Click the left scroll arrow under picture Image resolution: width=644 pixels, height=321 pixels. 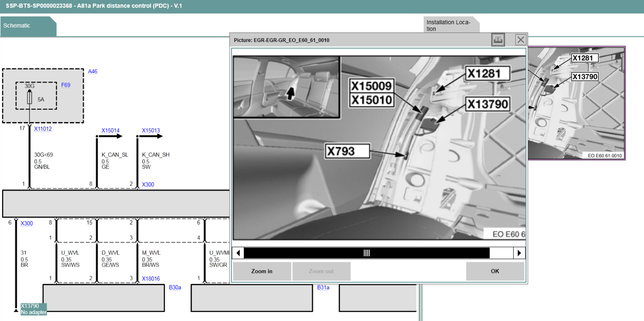pos(238,253)
